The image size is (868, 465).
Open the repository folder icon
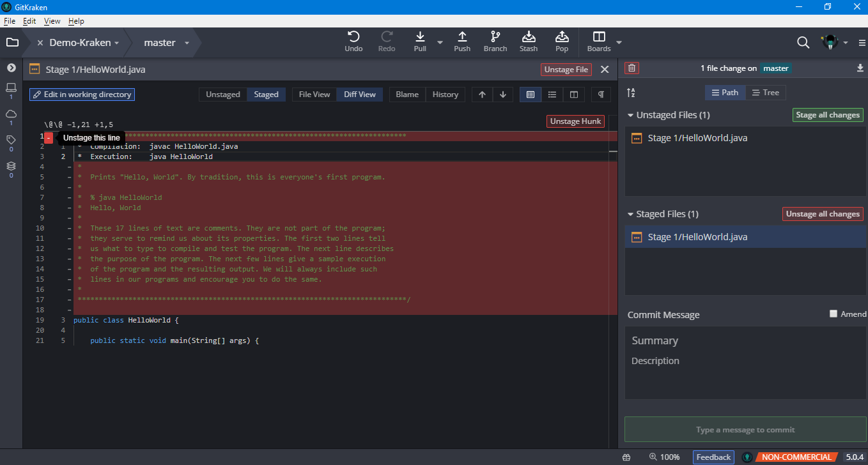12,43
